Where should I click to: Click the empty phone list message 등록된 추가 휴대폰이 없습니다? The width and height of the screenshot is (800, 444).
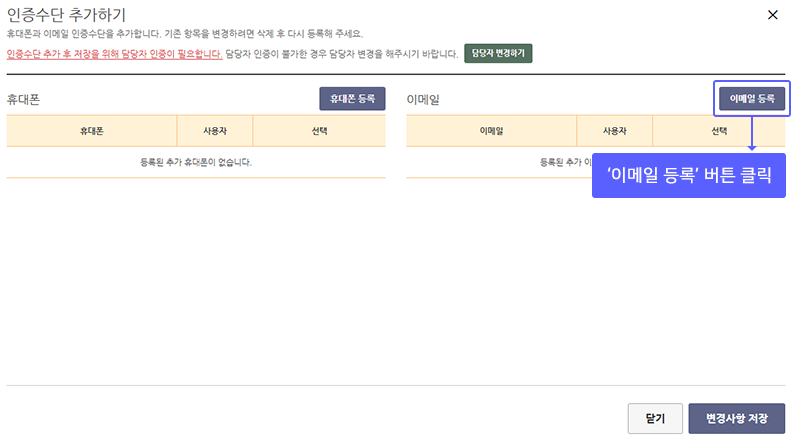tap(196, 162)
